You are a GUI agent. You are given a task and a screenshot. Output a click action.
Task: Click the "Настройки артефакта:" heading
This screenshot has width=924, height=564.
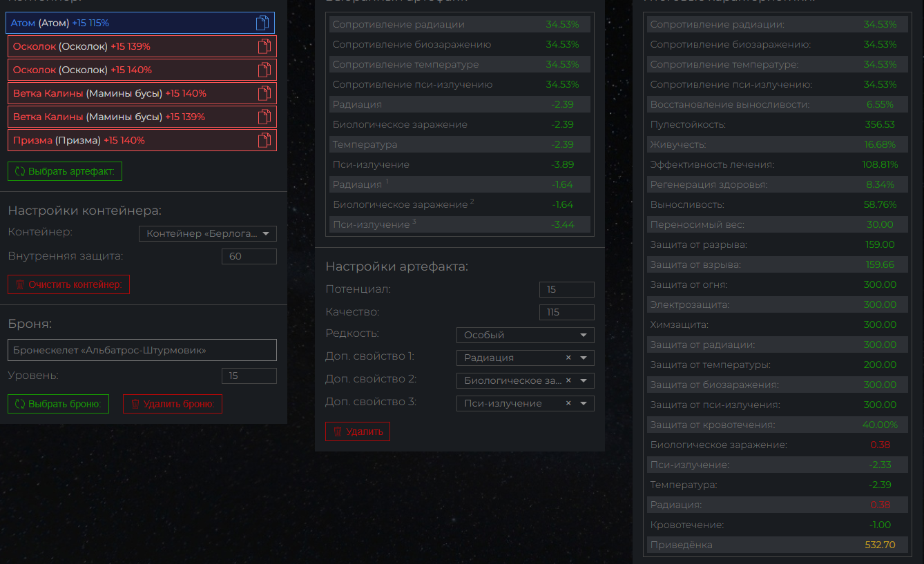point(397,266)
